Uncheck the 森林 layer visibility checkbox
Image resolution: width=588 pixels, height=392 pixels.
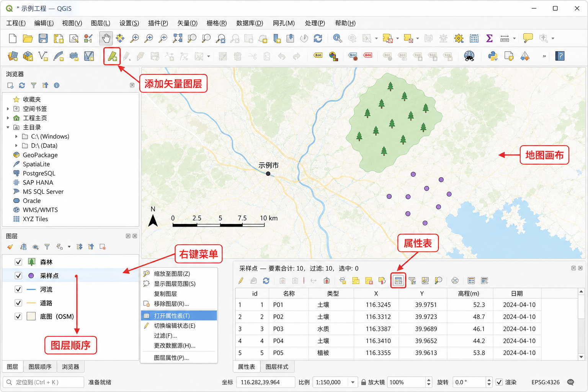point(18,262)
